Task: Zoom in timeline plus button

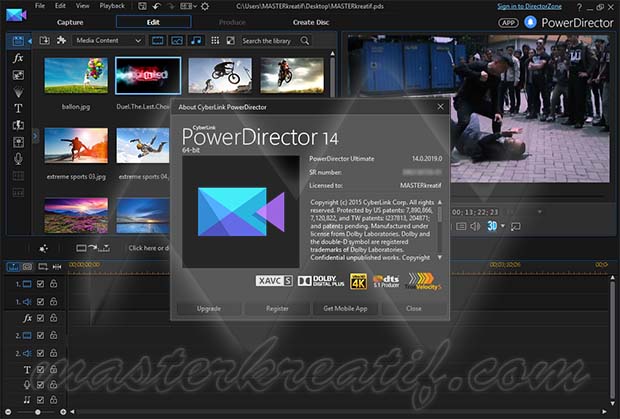Action: click(63, 412)
